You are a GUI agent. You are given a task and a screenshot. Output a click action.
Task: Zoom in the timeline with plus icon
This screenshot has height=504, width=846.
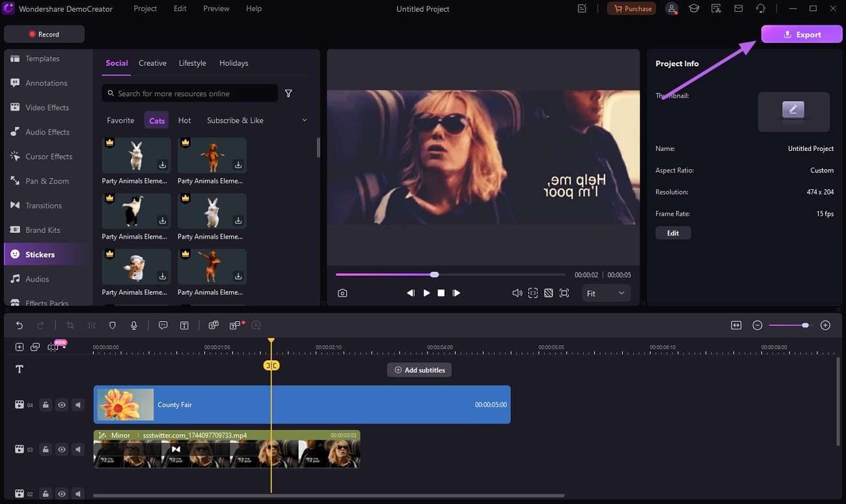(x=825, y=325)
